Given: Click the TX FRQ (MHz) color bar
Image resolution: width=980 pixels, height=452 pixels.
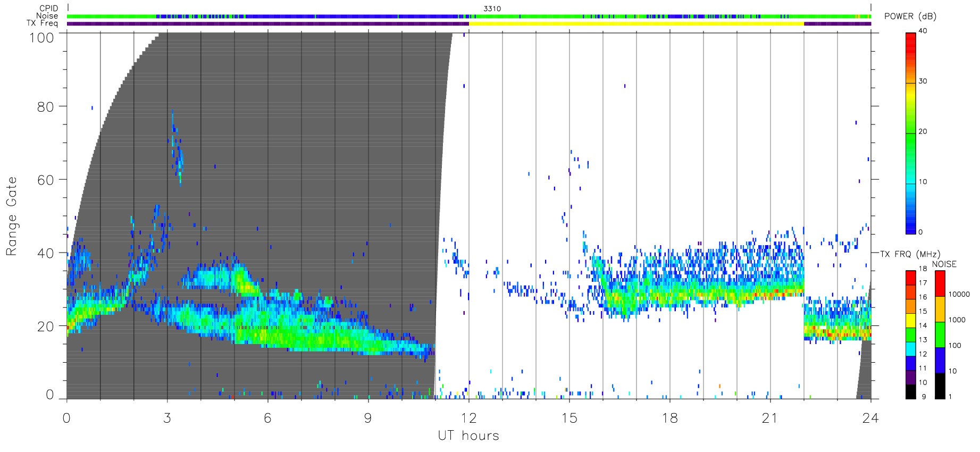Looking at the screenshot, I should point(911,335).
